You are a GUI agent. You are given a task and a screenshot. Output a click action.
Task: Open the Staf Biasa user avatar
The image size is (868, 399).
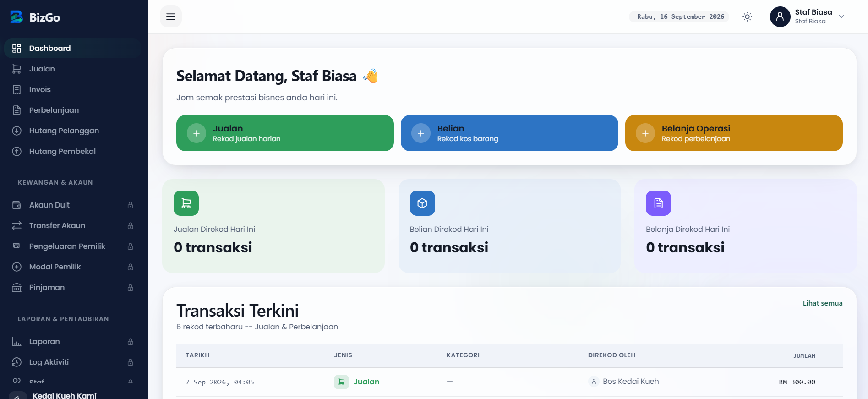click(780, 17)
